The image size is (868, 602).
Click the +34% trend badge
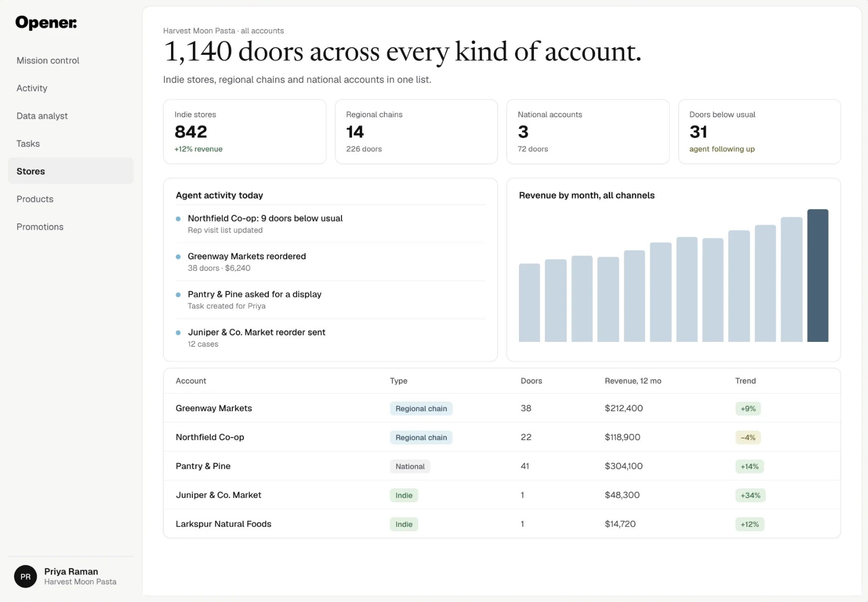tap(750, 495)
